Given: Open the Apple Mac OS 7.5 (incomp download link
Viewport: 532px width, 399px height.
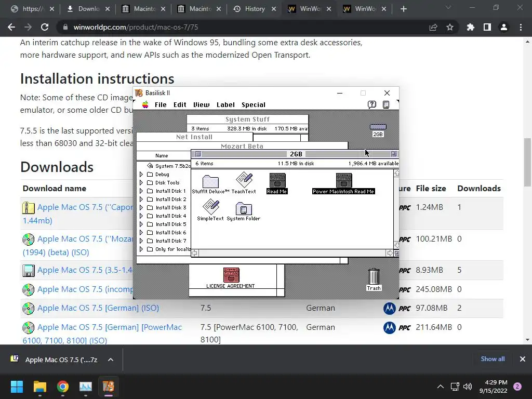Looking at the screenshot, I should 85,289.
